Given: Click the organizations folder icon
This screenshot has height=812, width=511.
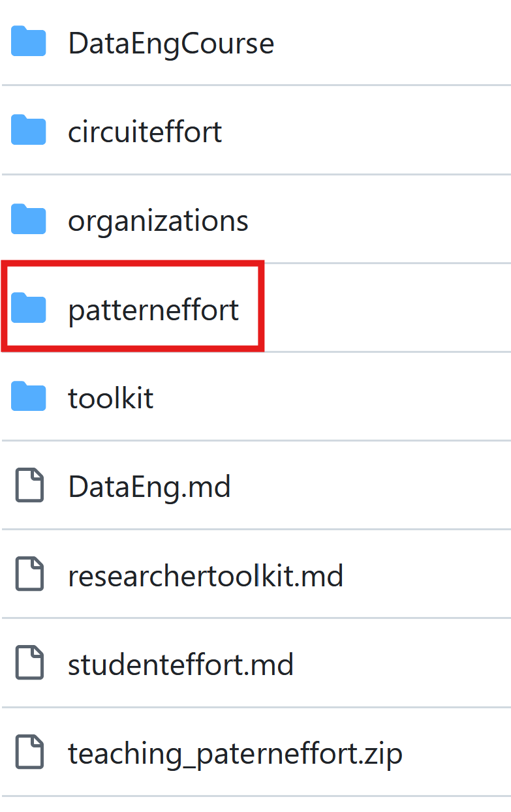Looking at the screenshot, I should click(x=29, y=218).
